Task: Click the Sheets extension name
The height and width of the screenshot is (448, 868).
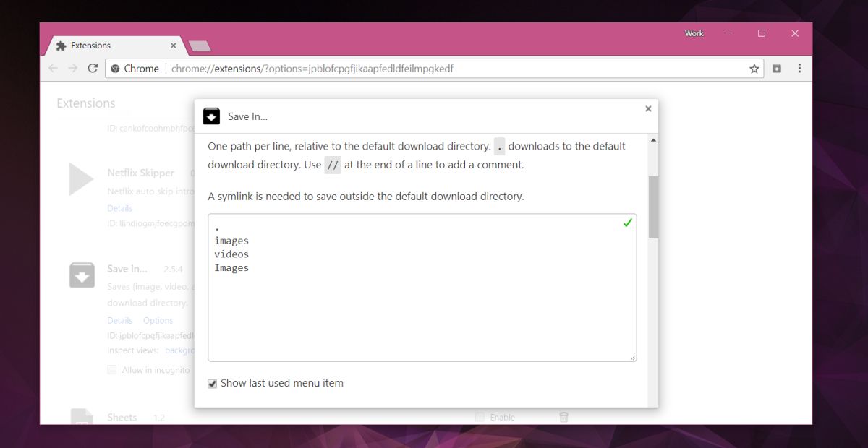Action: click(x=122, y=418)
